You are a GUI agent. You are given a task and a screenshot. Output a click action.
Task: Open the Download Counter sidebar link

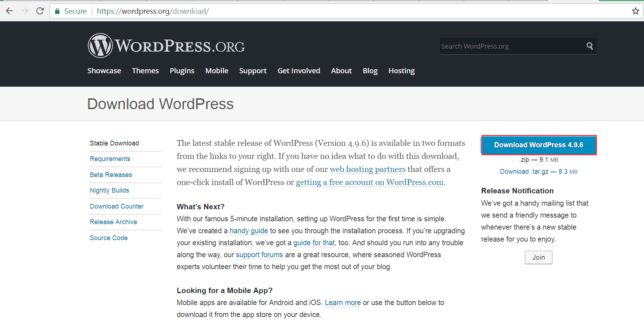(x=117, y=206)
